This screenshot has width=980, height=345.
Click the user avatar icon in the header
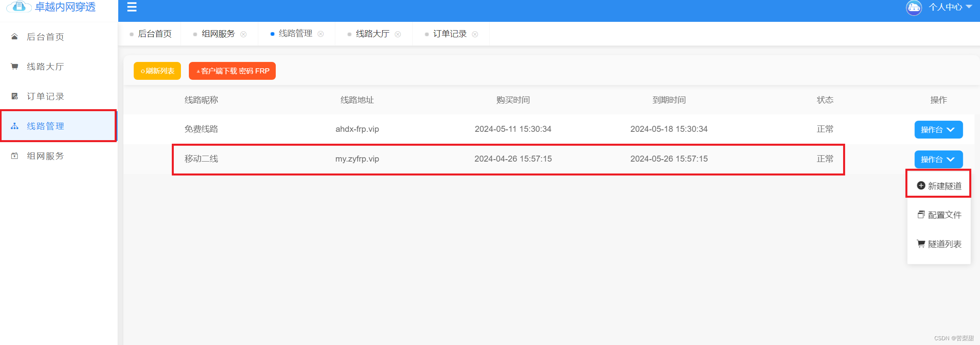(914, 7)
